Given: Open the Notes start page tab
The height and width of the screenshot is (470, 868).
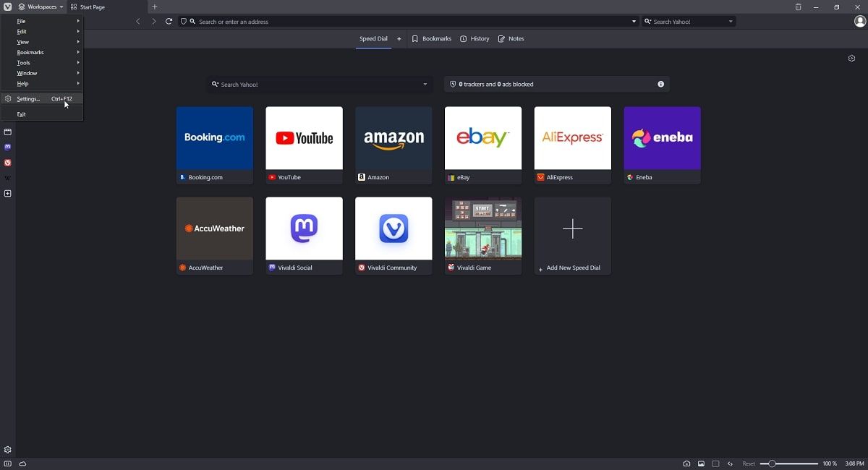Looking at the screenshot, I should click(511, 38).
